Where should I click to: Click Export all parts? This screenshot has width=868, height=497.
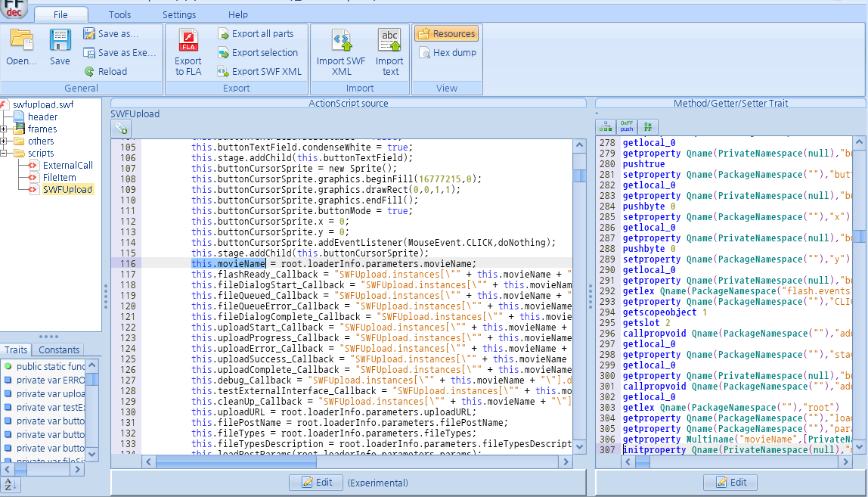point(256,34)
